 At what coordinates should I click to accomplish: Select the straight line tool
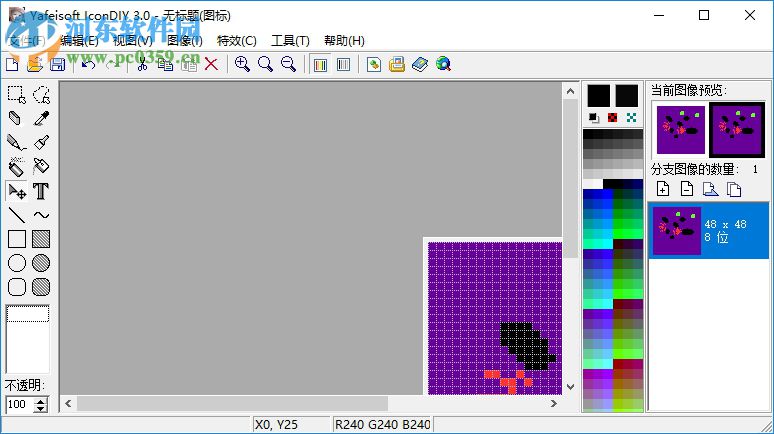click(x=17, y=215)
